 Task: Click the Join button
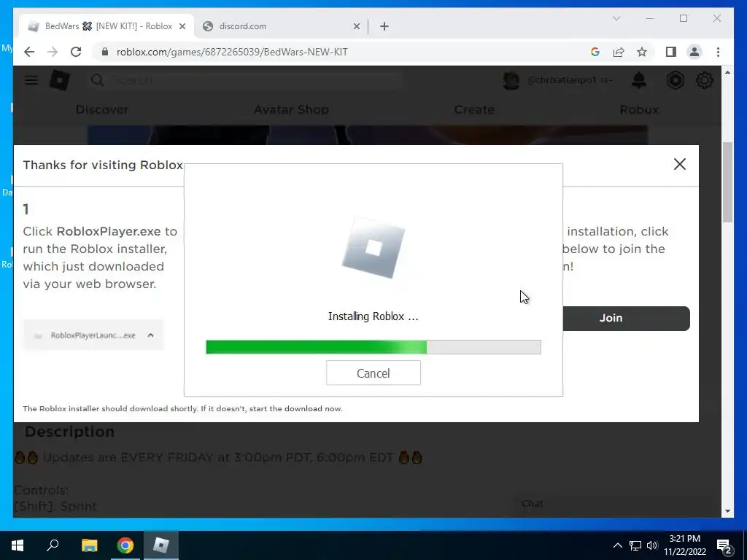pyautogui.click(x=626, y=318)
